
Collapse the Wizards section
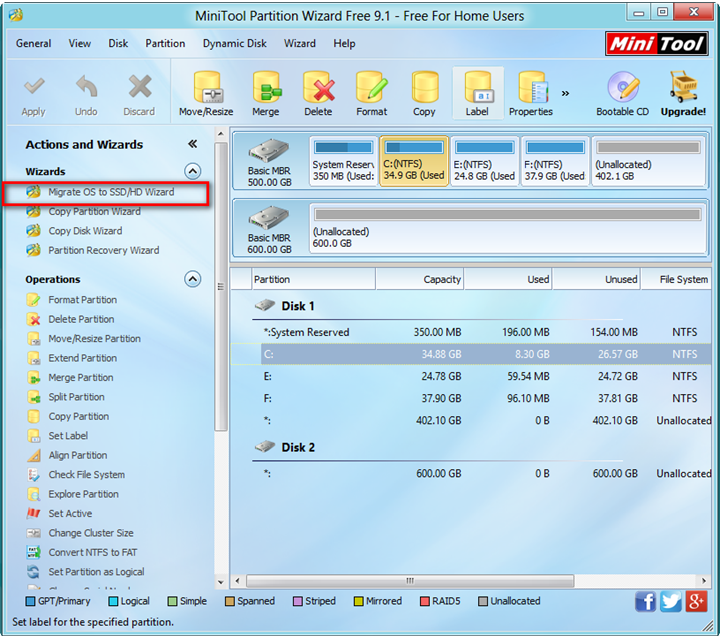(193, 172)
